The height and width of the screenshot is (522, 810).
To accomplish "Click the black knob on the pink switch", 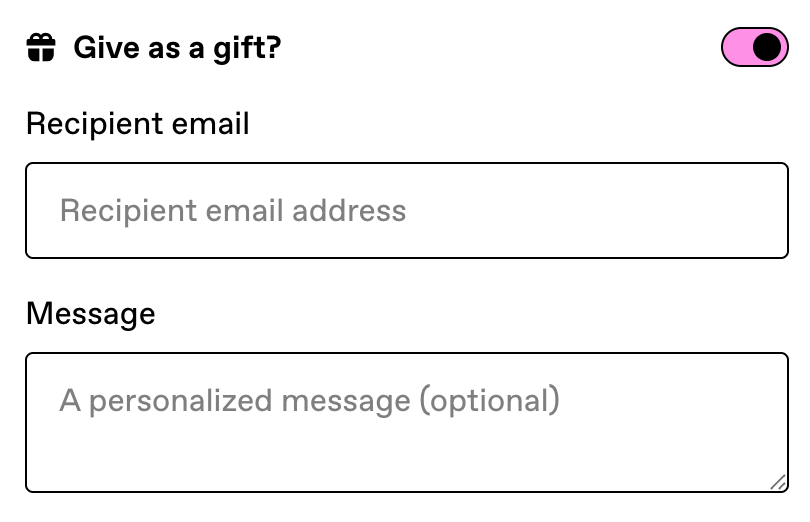I will (x=768, y=47).
